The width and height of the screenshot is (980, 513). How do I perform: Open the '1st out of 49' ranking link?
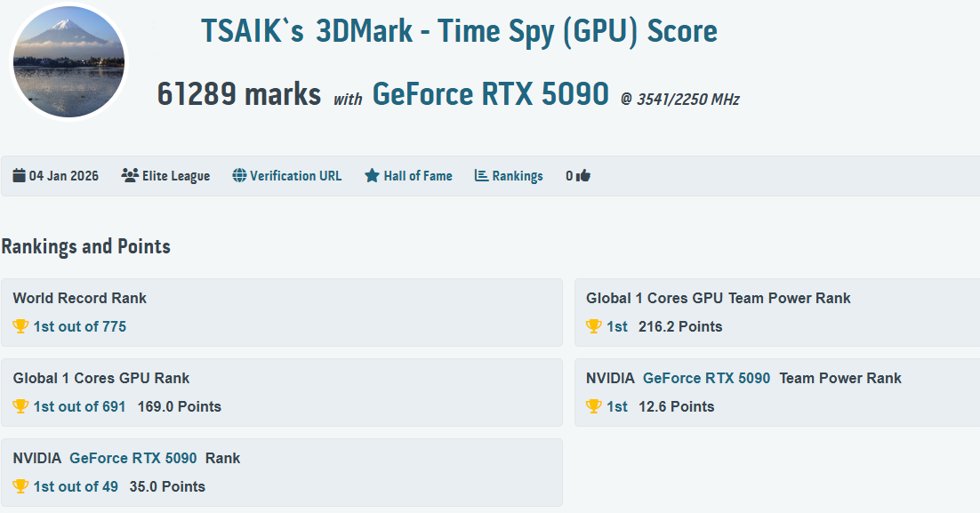(76, 486)
